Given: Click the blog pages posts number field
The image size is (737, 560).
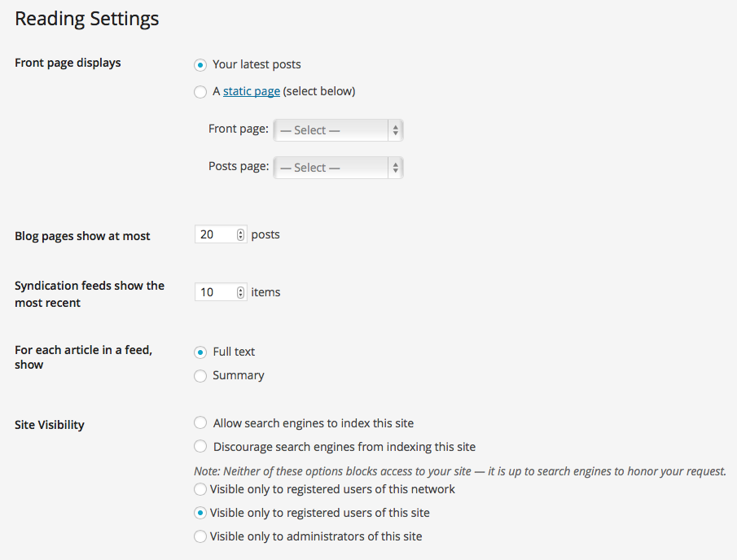Looking at the screenshot, I should tap(213, 234).
